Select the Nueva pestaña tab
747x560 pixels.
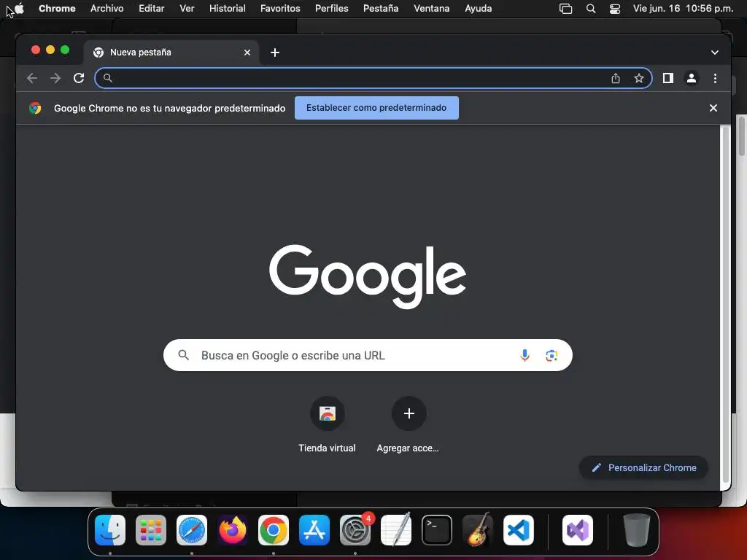[x=171, y=52]
